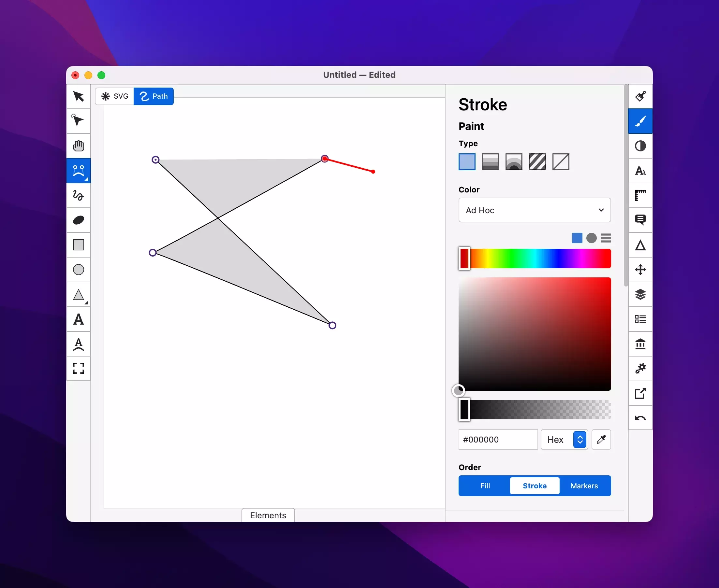Switch paint order to Fill
This screenshot has width=719, height=588.
pyautogui.click(x=485, y=486)
